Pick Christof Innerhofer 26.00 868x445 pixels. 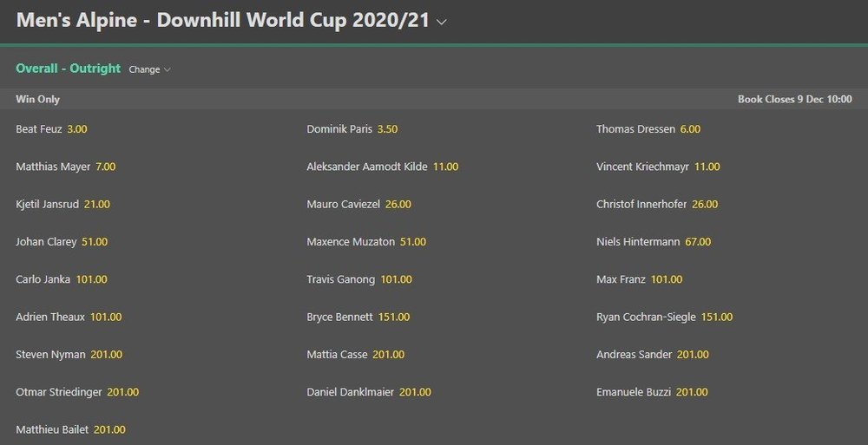pyautogui.click(x=657, y=204)
